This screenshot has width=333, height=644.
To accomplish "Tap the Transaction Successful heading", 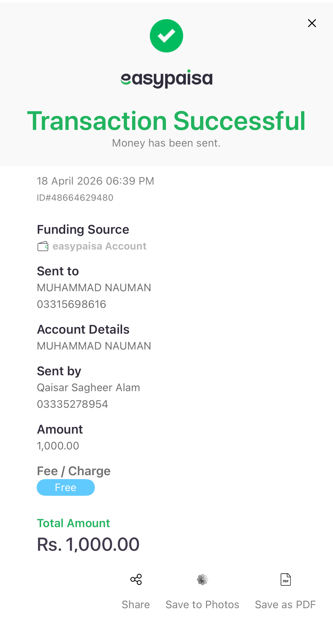I will pyautogui.click(x=167, y=121).
